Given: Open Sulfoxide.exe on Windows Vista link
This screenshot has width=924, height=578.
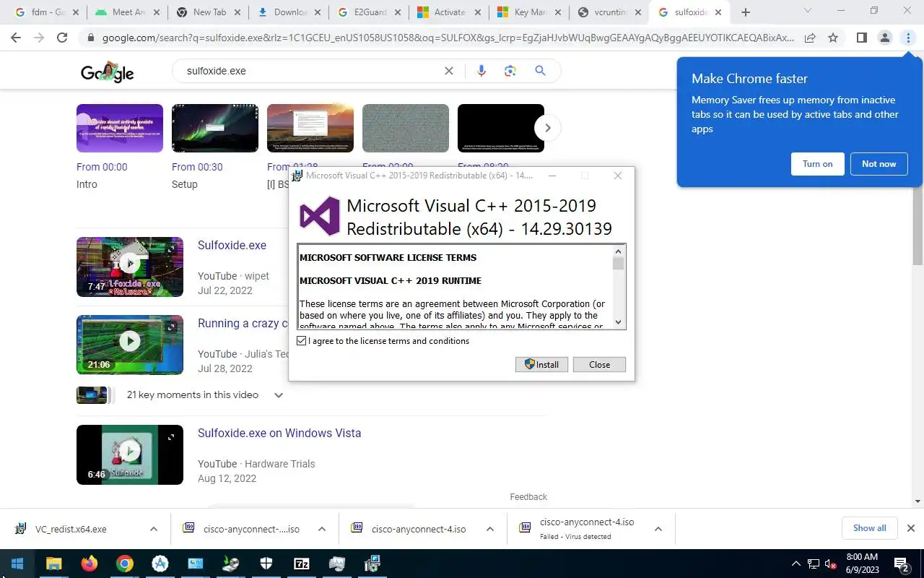Looking at the screenshot, I should click(279, 433).
